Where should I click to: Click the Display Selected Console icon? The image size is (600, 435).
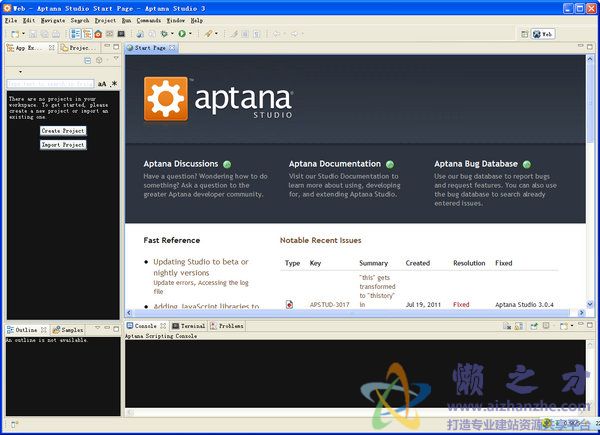click(x=546, y=326)
